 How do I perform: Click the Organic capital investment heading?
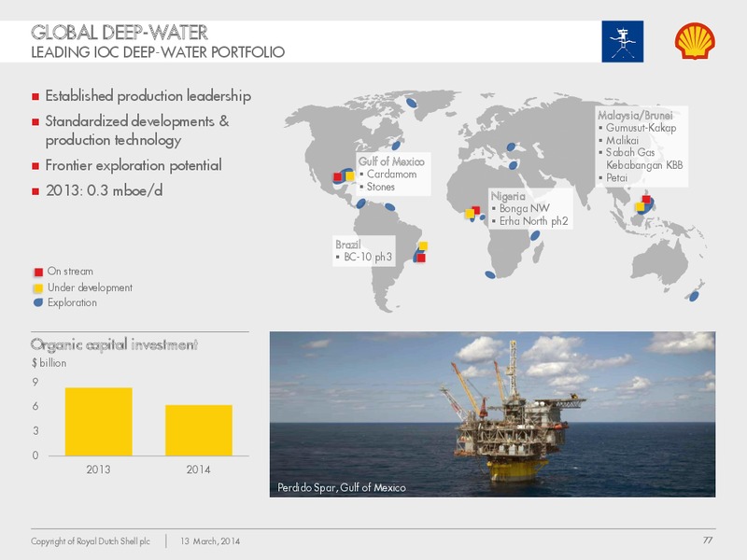114,344
